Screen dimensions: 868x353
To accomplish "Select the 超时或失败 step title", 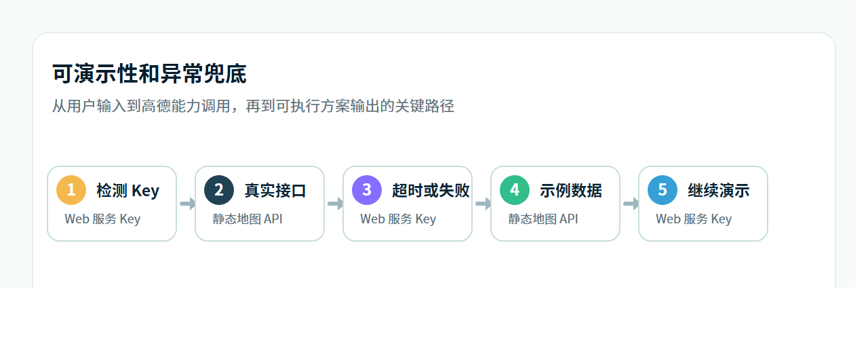I will tap(431, 191).
